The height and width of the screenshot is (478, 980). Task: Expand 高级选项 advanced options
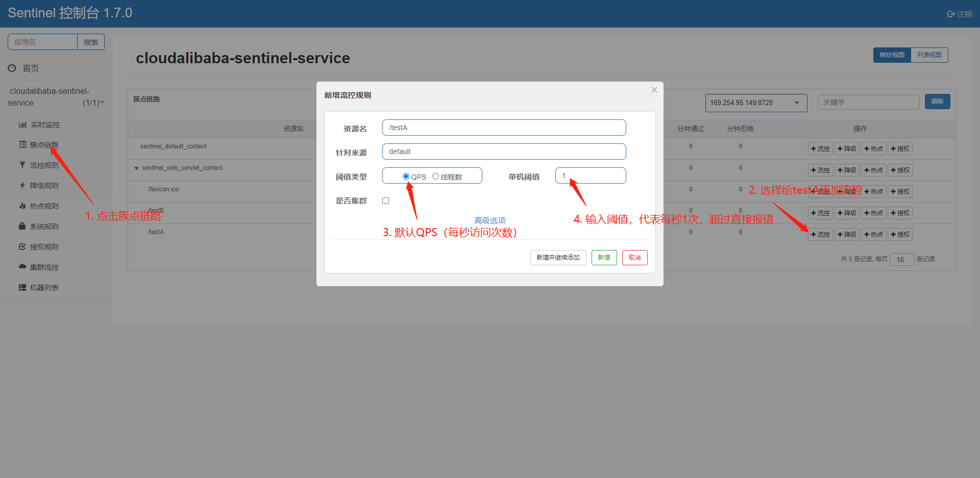[489, 220]
